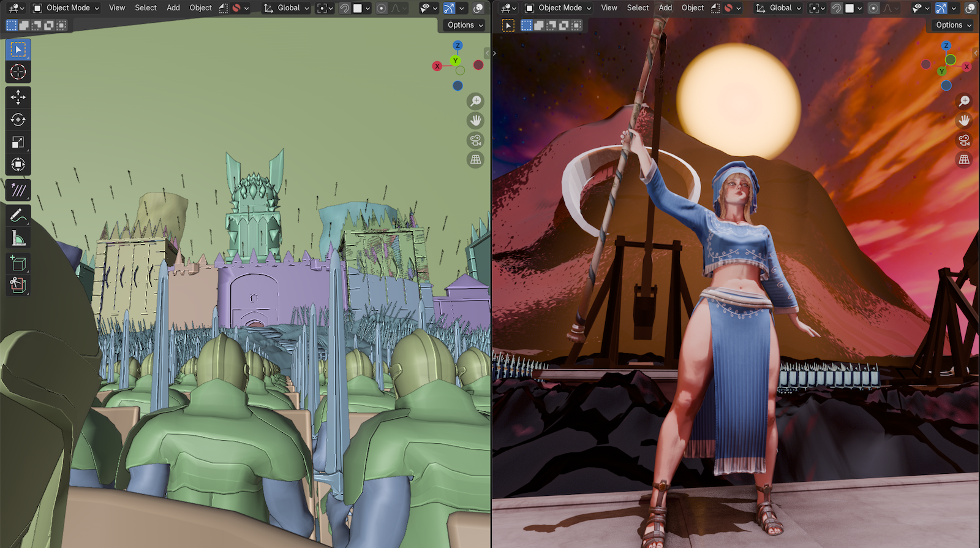Viewport: 980px width, 548px height.
Task: Switch perspective/orthographic in right viewport
Action: click(x=964, y=160)
